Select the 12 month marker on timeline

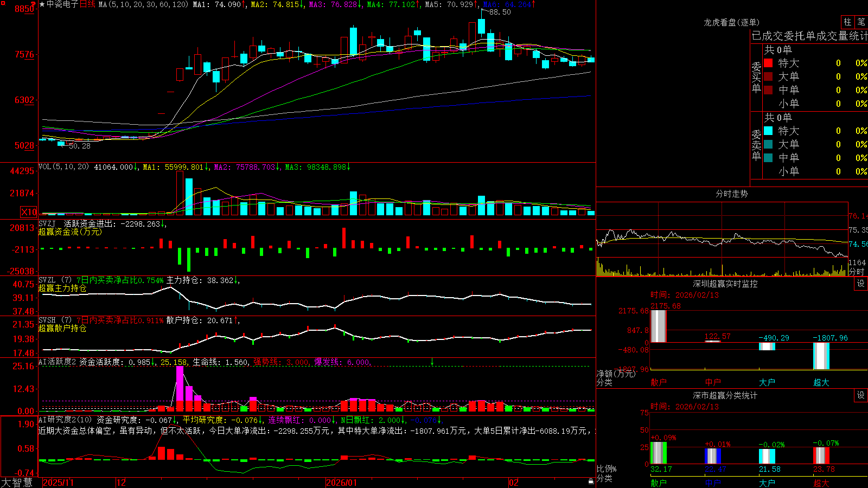coord(121,483)
